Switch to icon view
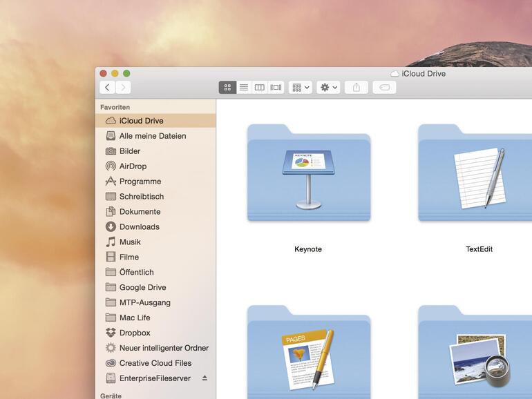The width and height of the screenshot is (532, 399). pos(228,88)
